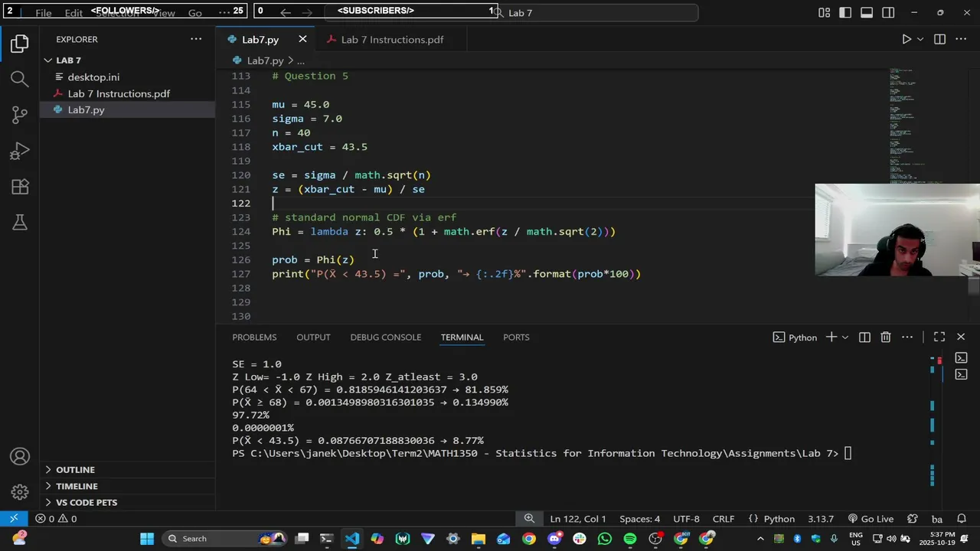Click the zoom magnifier icon in the status bar
Screen dimensions: 980x551
pyautogui.click(x=529, y=518)
